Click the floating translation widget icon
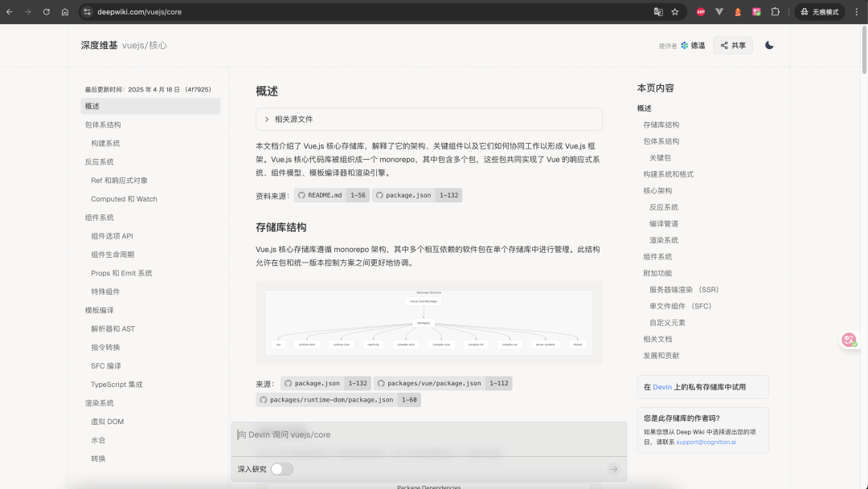 tap(850, 340)
